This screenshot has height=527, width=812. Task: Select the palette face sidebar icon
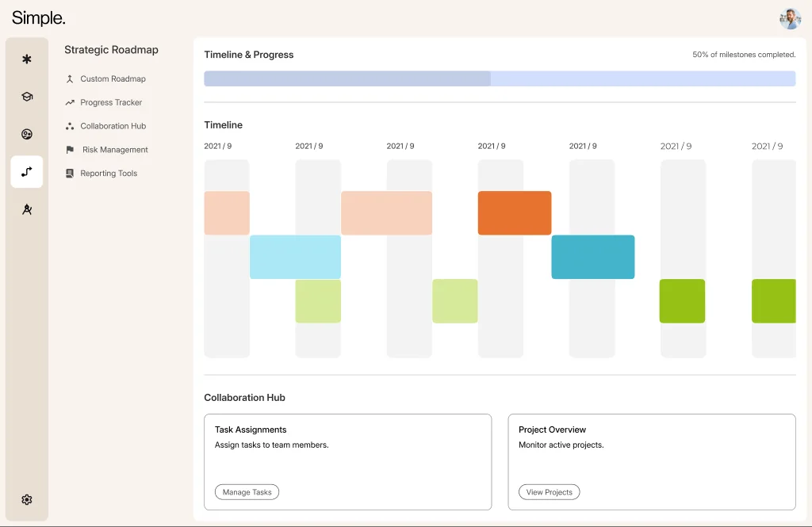click(27, 135)
